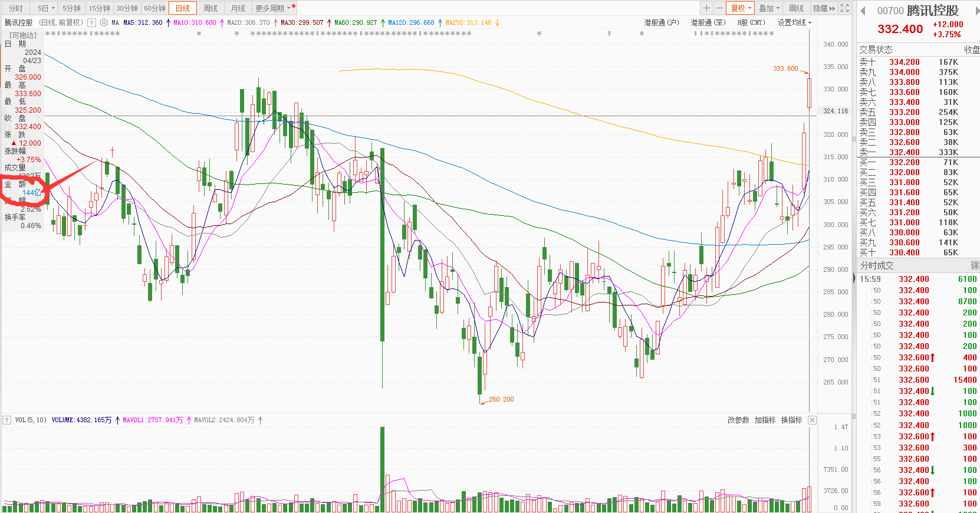Go to previous stock with left arrow
Screen dimensions: 980x513
pos(863,11)
